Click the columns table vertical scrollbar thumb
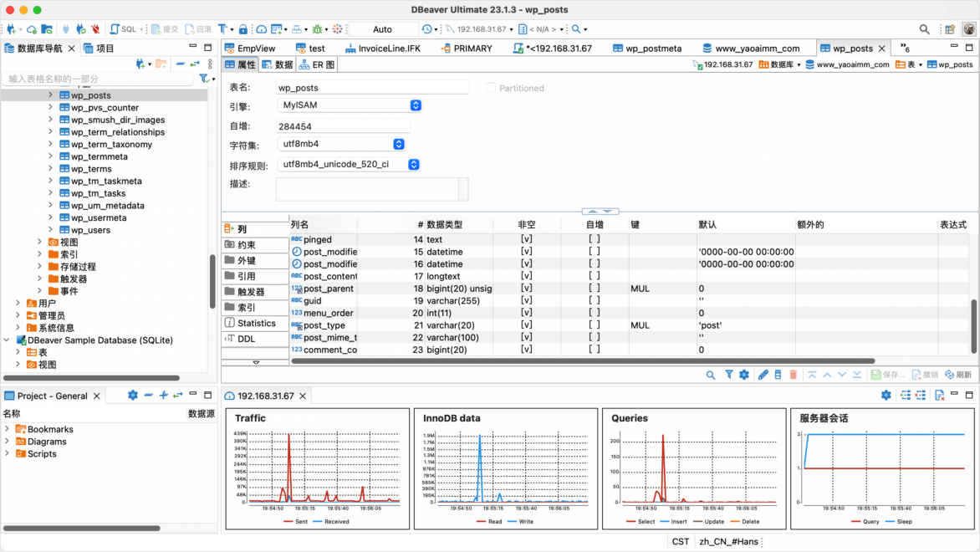980x552 pixels. pos(973,326)
